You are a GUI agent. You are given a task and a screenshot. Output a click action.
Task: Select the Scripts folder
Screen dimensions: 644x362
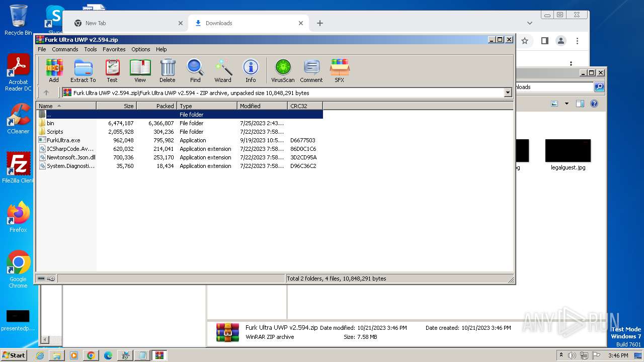(180, 132)
